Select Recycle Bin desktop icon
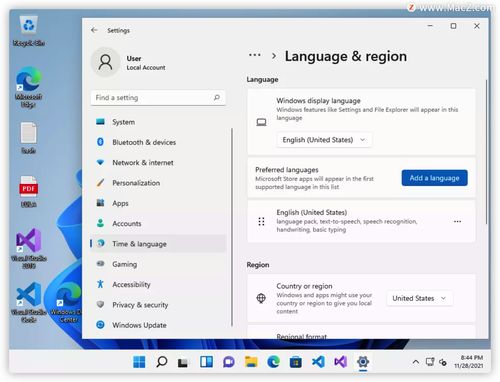 29,31
